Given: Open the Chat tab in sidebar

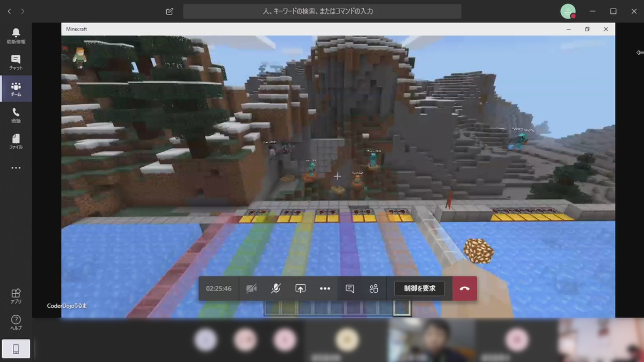Looking at the screenshot, I should click(16, 62).
